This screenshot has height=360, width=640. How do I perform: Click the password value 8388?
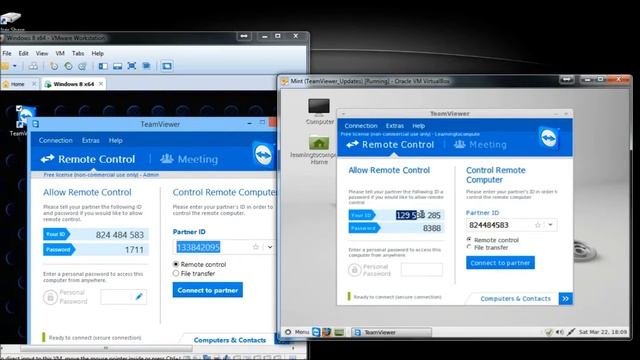pos(432,228)
